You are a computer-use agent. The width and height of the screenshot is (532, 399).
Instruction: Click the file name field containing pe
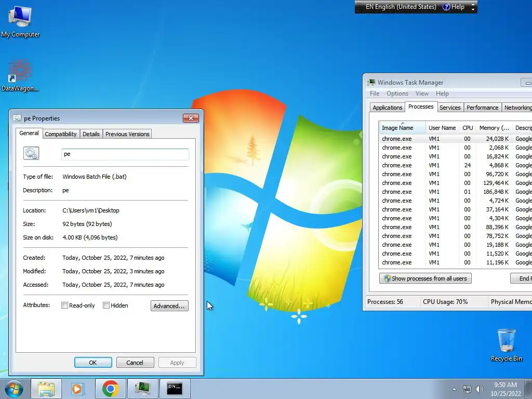tap(125, 154)
